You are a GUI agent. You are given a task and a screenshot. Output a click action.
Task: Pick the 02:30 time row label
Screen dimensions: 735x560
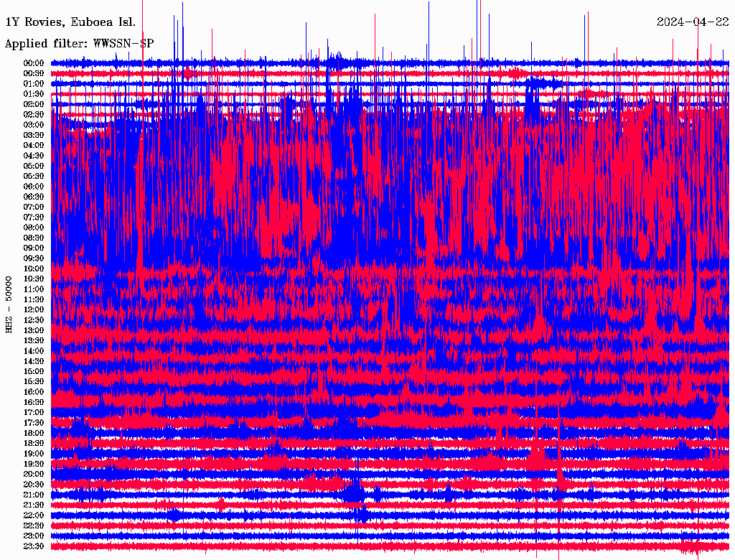[34, 114]
